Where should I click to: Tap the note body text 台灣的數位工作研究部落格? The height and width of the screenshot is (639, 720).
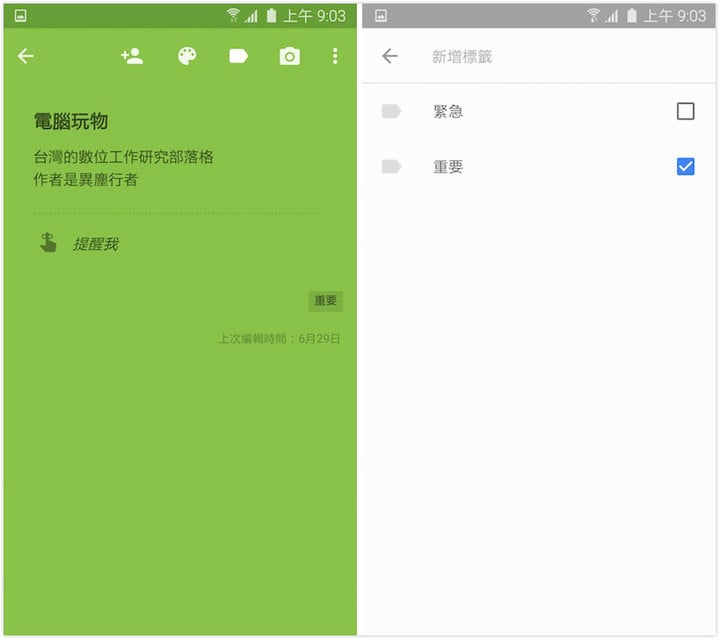pos(124,157)
